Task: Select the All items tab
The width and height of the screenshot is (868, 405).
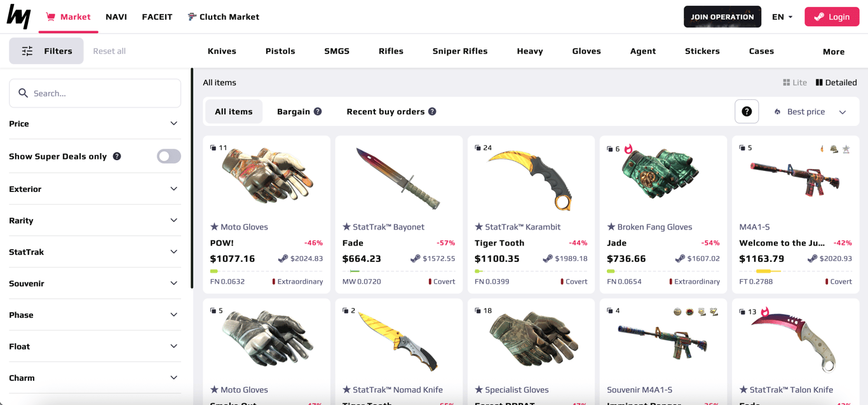Action: (x=234, y=111)
